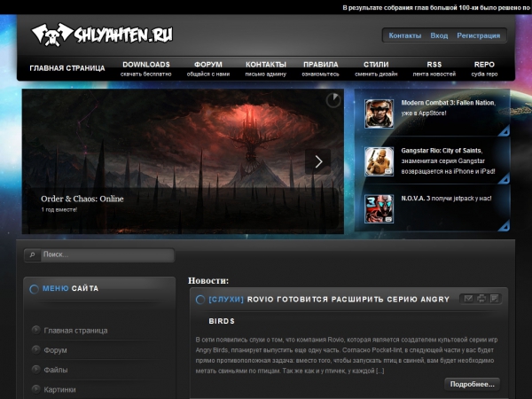Open the Modern Combat 3 game icon
532x399 pixels.
pos(379,113)
